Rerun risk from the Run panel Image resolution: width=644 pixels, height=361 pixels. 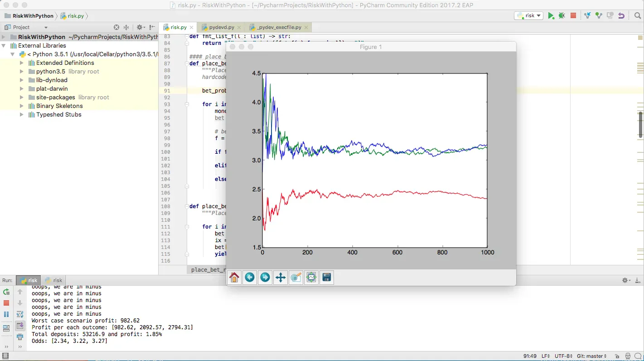6,292
